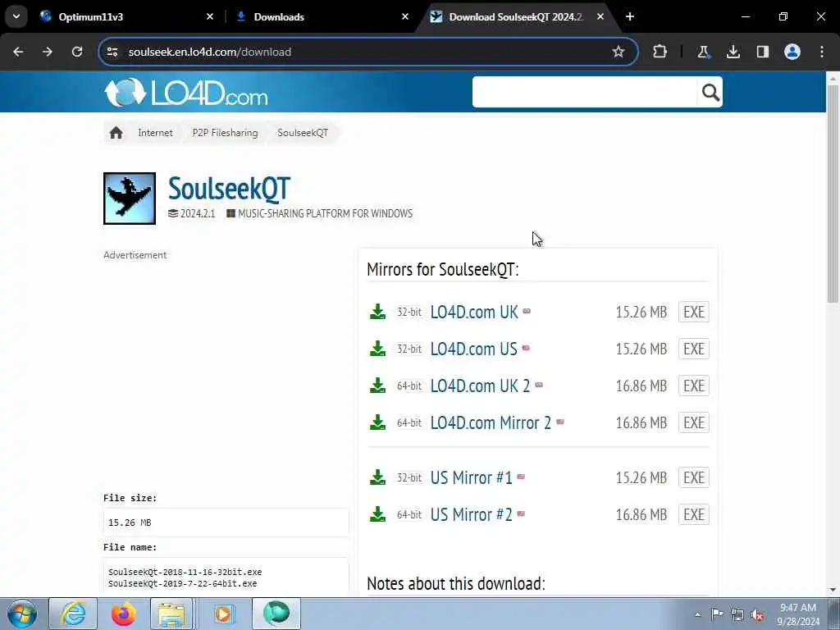The image size is (840, 630).
Task: Click download icon beside LO4D.com Mirror 2
Action: coord(377,422)
